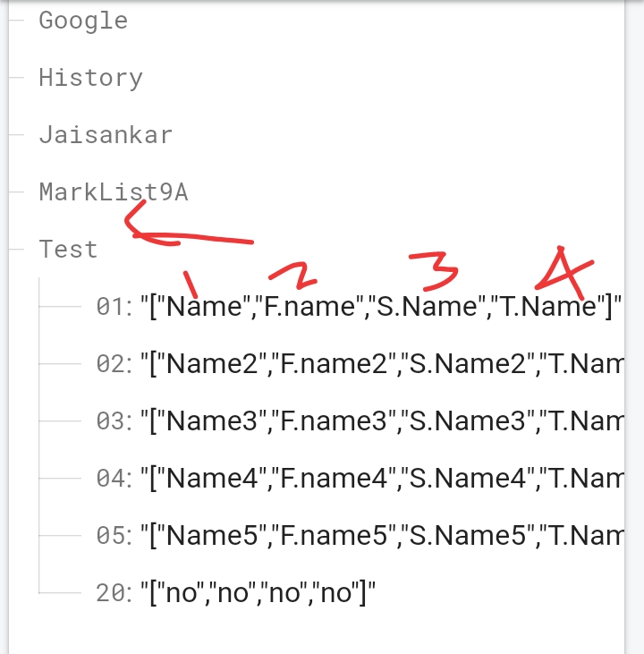Open the MarkList9A node
Screen dimensions: 644x654
point(113,192)
